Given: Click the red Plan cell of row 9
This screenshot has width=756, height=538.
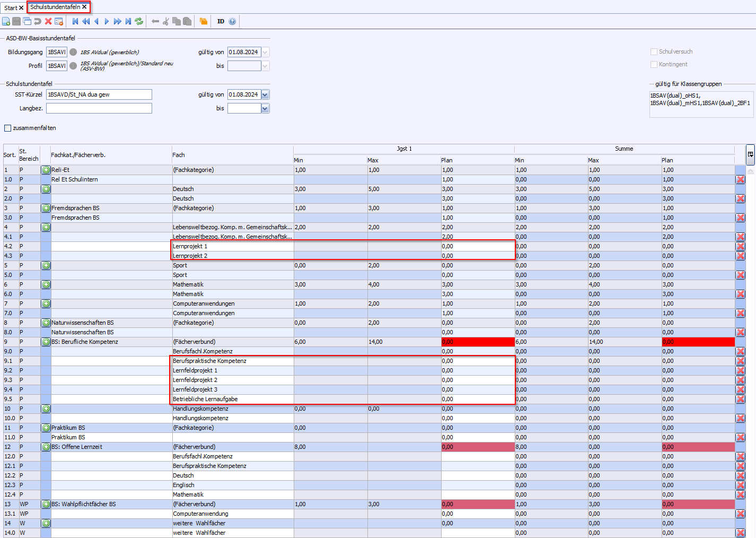Looking at the screenshot, I should pyautogui.click(x=477, y=342).
